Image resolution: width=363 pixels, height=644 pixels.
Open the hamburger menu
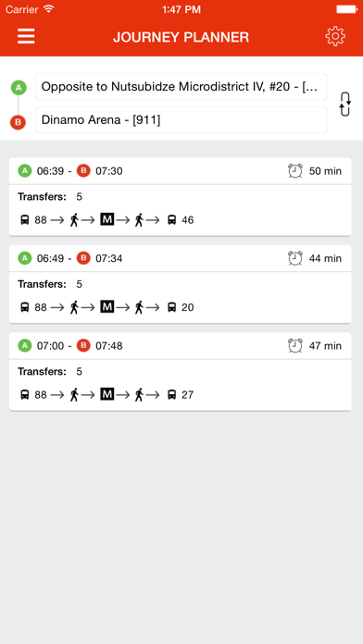click(x=26, y=36)
